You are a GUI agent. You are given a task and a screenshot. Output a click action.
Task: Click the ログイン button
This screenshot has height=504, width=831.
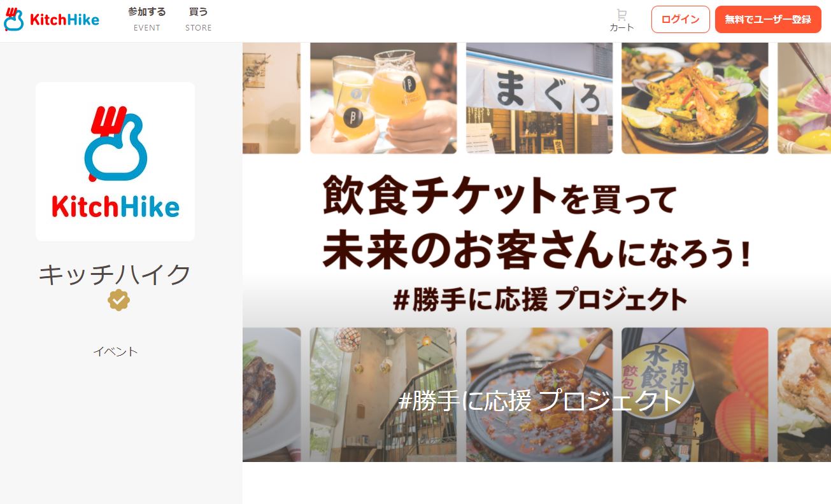680,19
